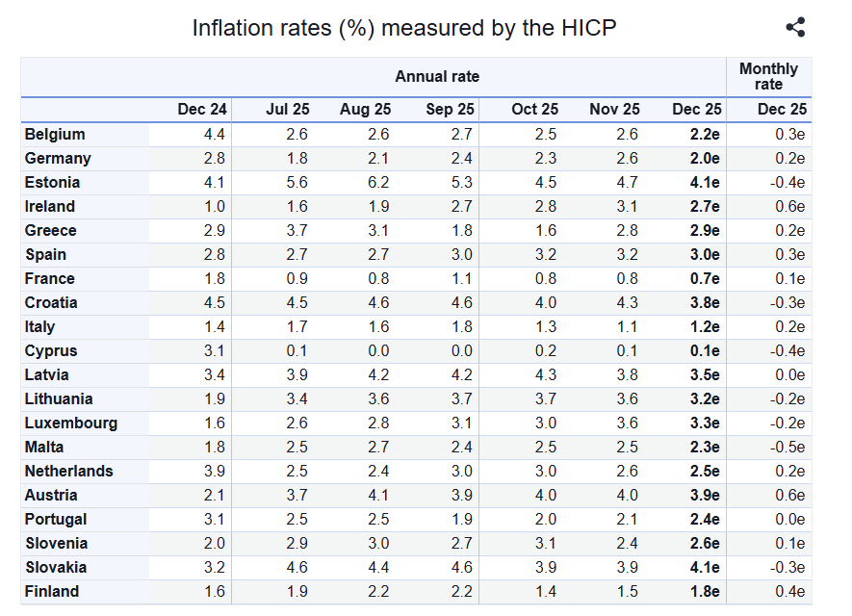852x616 pixels.
Task: Click the inflation rates table title
Action: [404, 28]
